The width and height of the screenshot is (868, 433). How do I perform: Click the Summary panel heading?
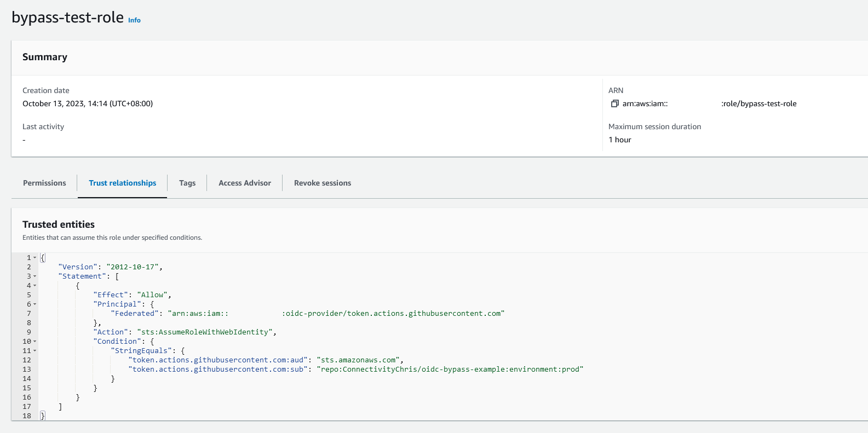tap(45, 57)
